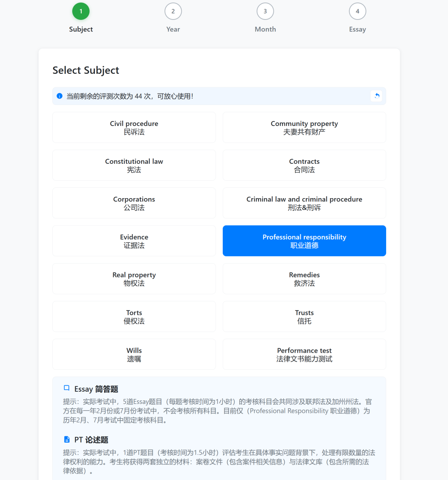Choose Community property subject card
The width and height of the screenshot is (448, 480).
[x=304, y=127]
